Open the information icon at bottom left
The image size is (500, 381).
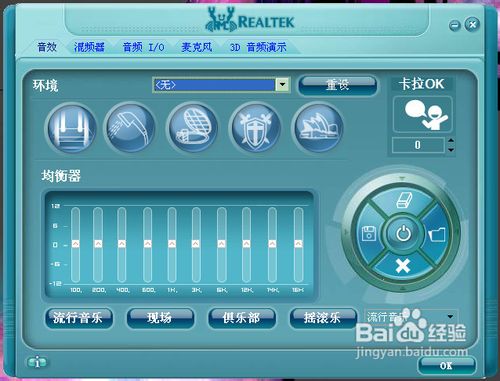click(37, 362)
